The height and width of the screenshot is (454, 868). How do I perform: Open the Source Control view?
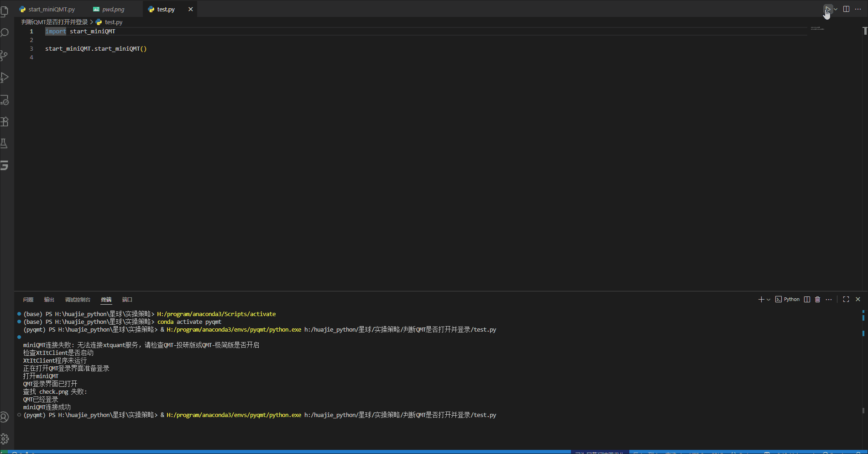point(5,55)
